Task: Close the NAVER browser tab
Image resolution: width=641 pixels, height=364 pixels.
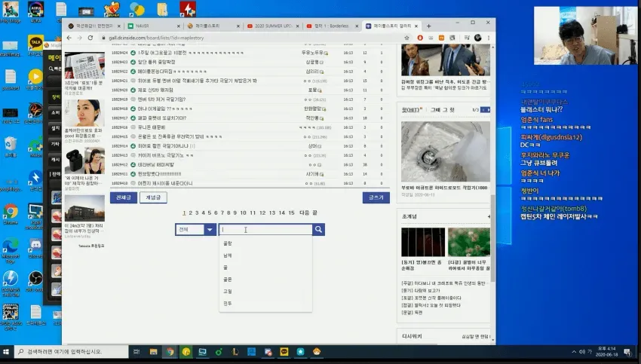Action: (x=178, y=26)
